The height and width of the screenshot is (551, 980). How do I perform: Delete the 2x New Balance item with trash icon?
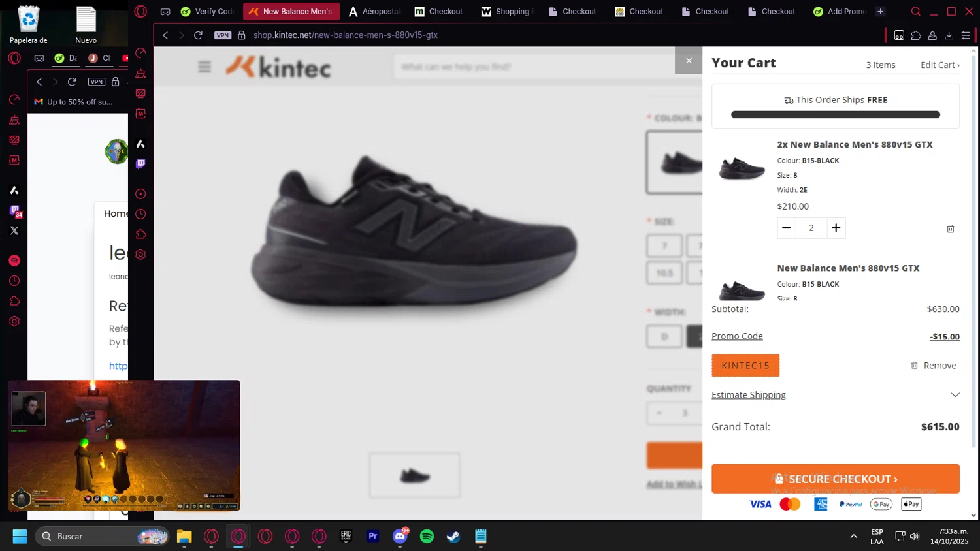tap(951, 228)
